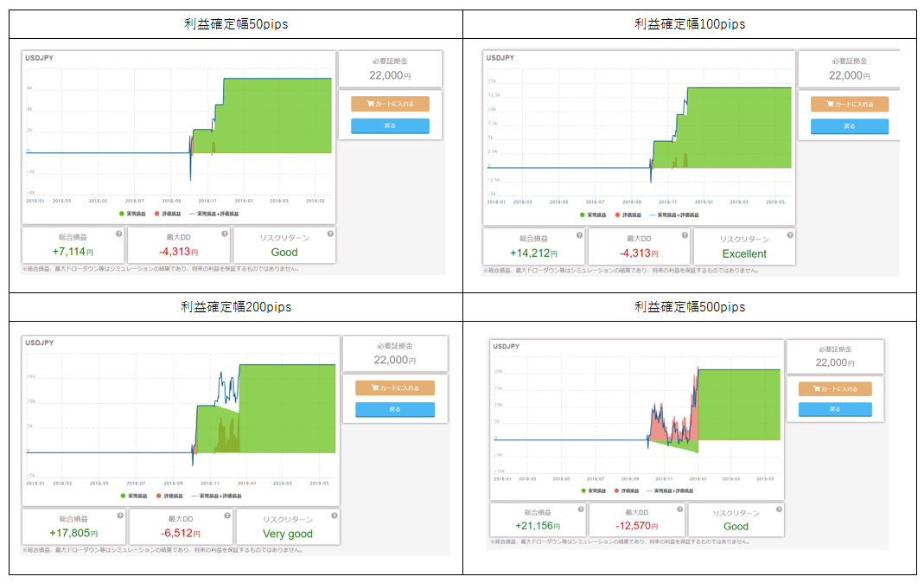Click 戻る button in the 500pips panel
The height and width of the screenshot is (583, 924).
tap(834, 410)
